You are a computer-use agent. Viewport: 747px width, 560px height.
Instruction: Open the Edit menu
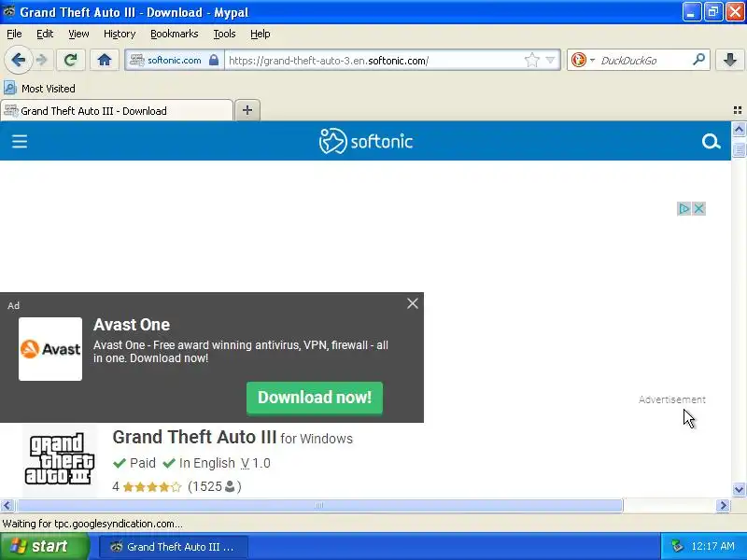click(45, 34)
